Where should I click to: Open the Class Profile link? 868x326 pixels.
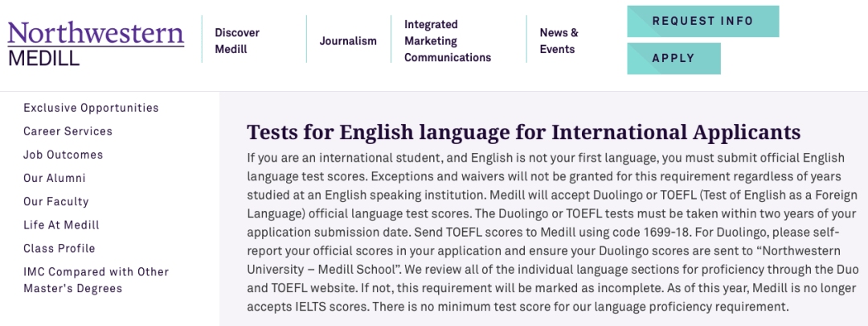[x=59, y=249]
